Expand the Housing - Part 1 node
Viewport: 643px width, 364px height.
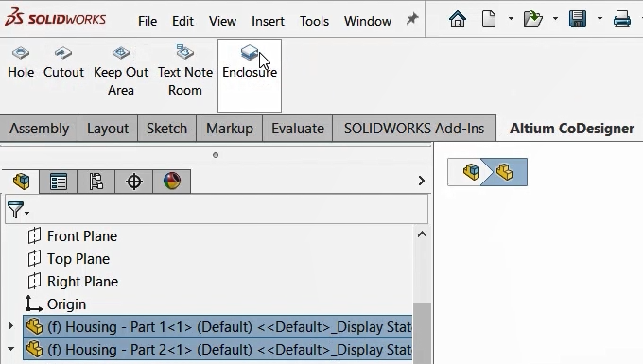click(11, 326)
